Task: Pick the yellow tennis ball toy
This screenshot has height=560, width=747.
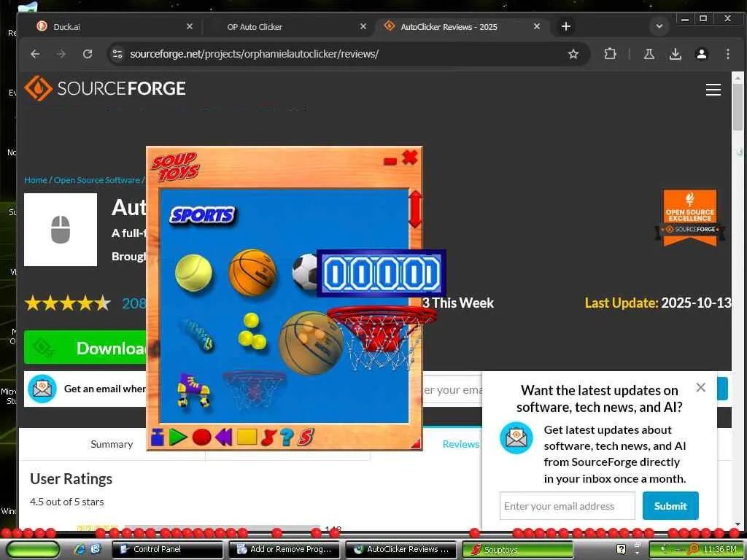Action: click(x=193, y=273)
